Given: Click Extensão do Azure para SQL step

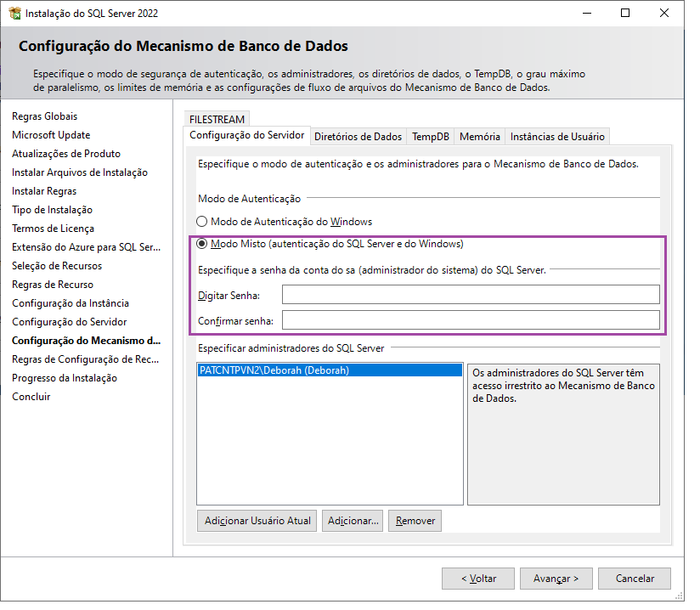Looking at the screenshot, I should coord(86,247).
